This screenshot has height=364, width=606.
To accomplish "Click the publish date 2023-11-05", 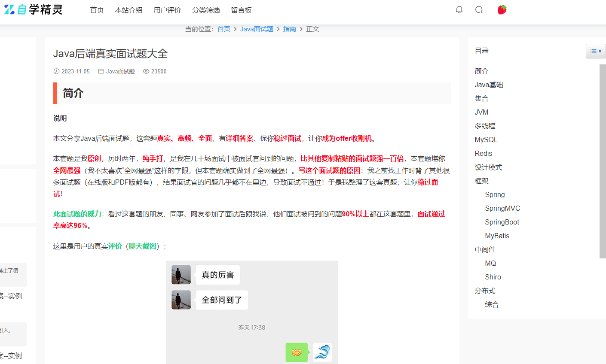I will 76,71.
